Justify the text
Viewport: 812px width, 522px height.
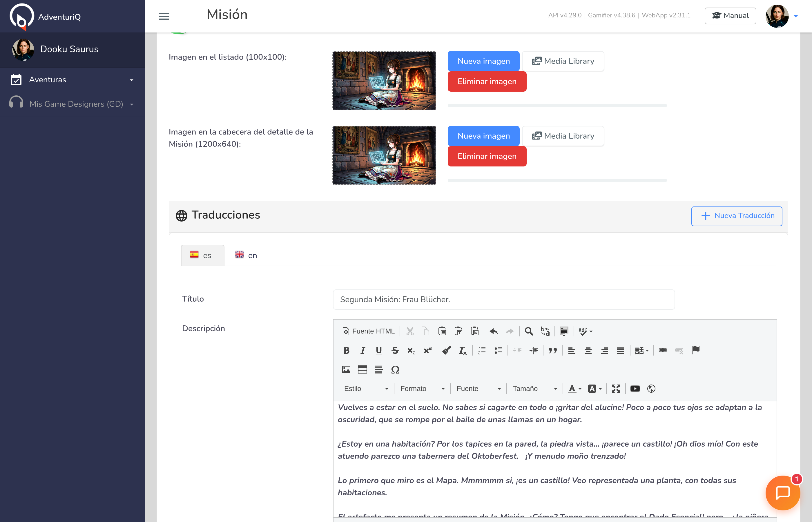[621, 351]
